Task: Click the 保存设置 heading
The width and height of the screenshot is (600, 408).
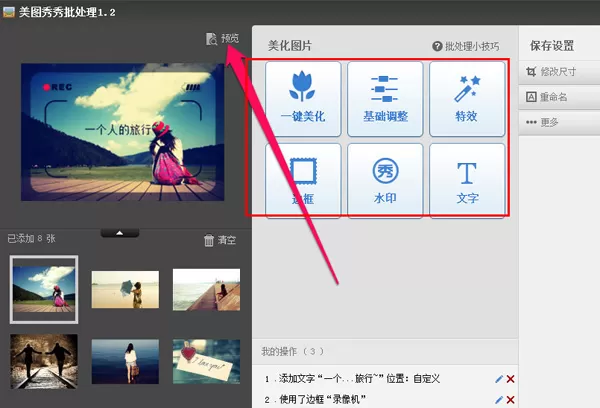Action: (x=552, y=46)
